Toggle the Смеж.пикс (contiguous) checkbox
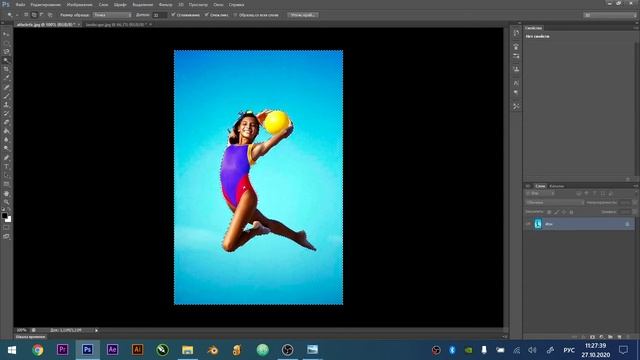 pos(207,15)
